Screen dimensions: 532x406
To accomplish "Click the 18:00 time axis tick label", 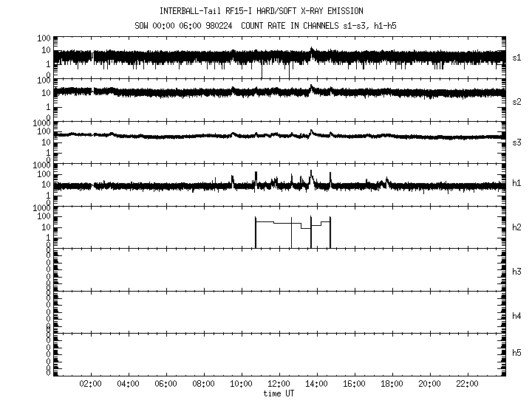I will [392, 384].
